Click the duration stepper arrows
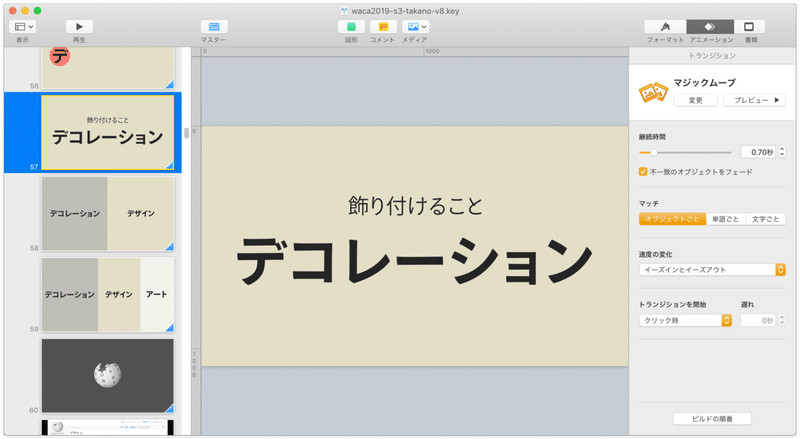The height and width of the screenshot is (439, 800). (782, 152)
